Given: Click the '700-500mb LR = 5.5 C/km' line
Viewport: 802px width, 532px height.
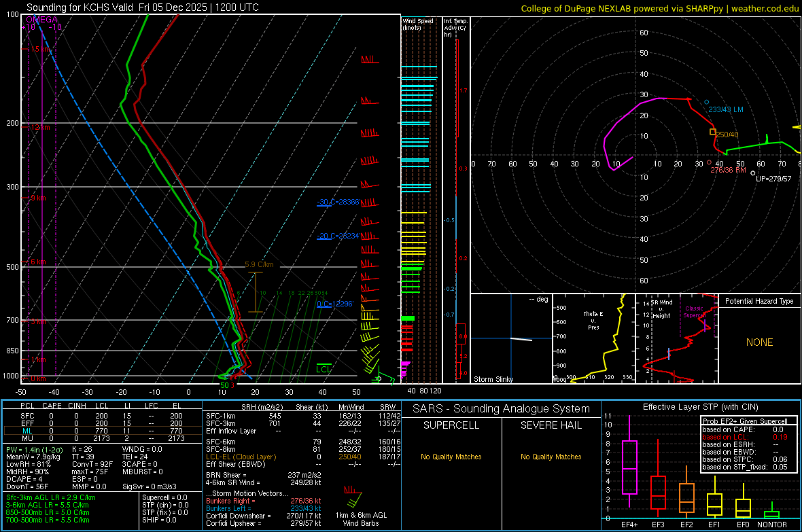Looking at the screenshot, I should pyautogui.click(x=48, y=520).
